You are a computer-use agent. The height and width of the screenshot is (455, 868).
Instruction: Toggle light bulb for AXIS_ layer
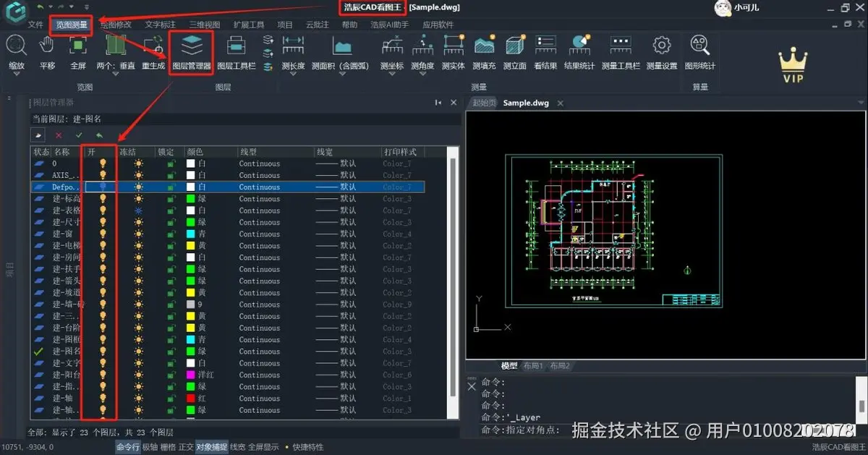coord(103,175)
